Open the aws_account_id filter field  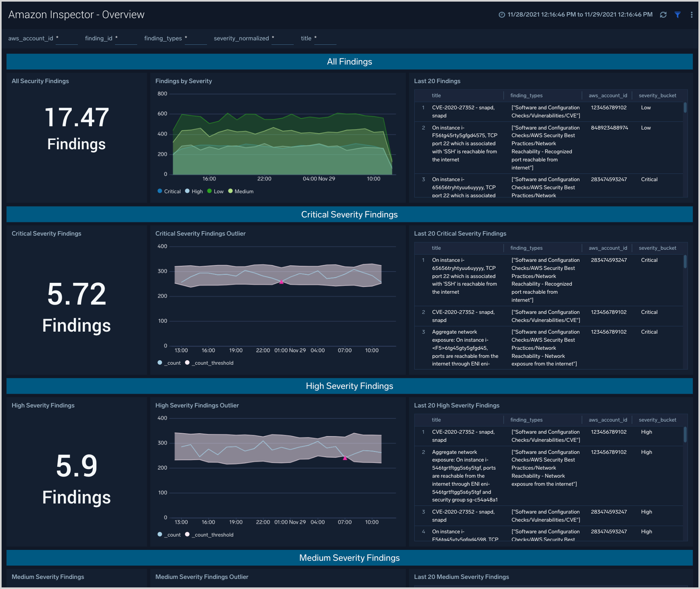67,39
